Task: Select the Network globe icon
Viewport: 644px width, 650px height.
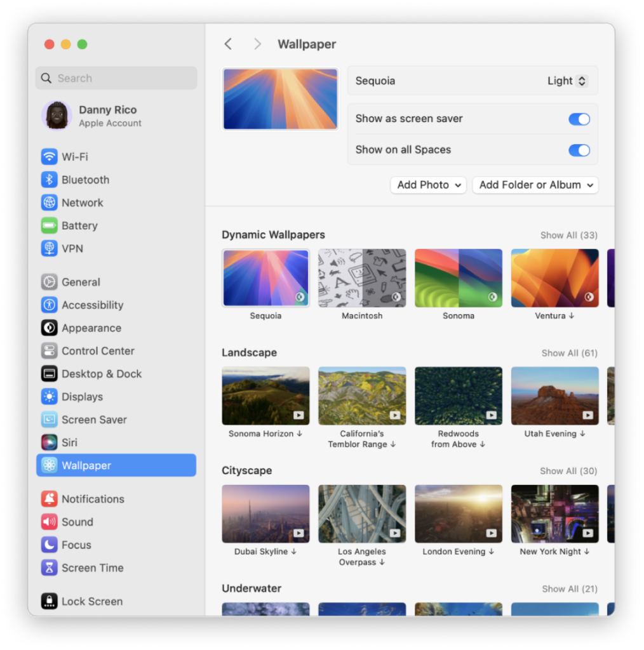Action: (49, 202)
